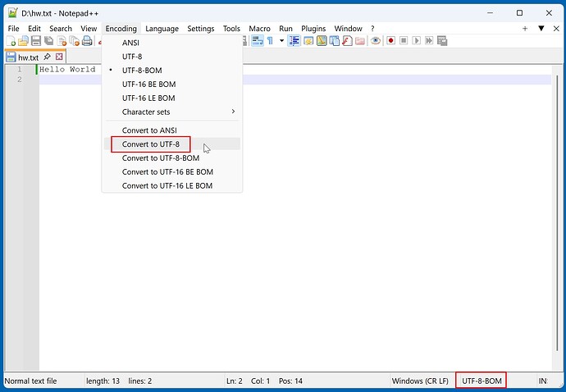
Task: Toggle Show All Characters pilcrow icon
Action: pos(270,41)
